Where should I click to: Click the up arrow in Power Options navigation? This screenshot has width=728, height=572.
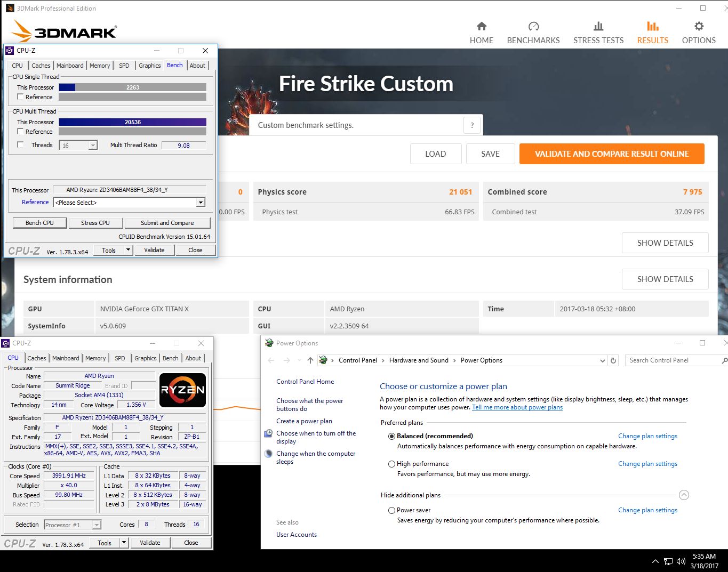pos(310,360)
